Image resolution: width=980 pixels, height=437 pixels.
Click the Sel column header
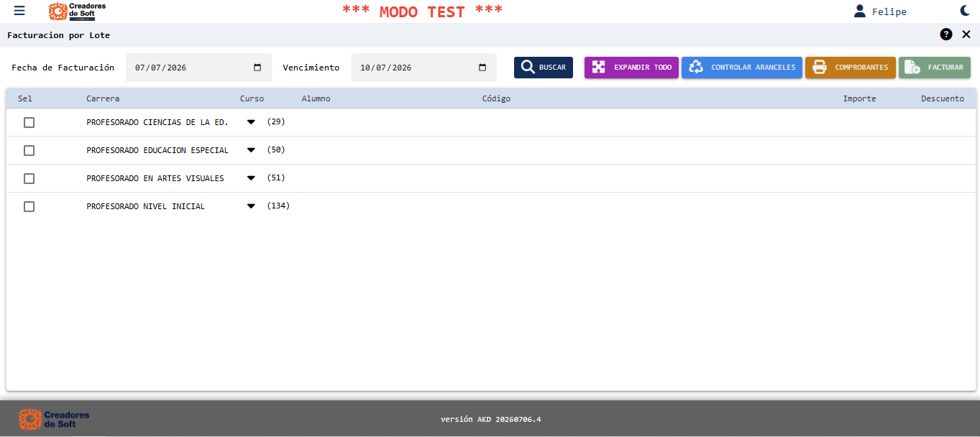point(25,98)
